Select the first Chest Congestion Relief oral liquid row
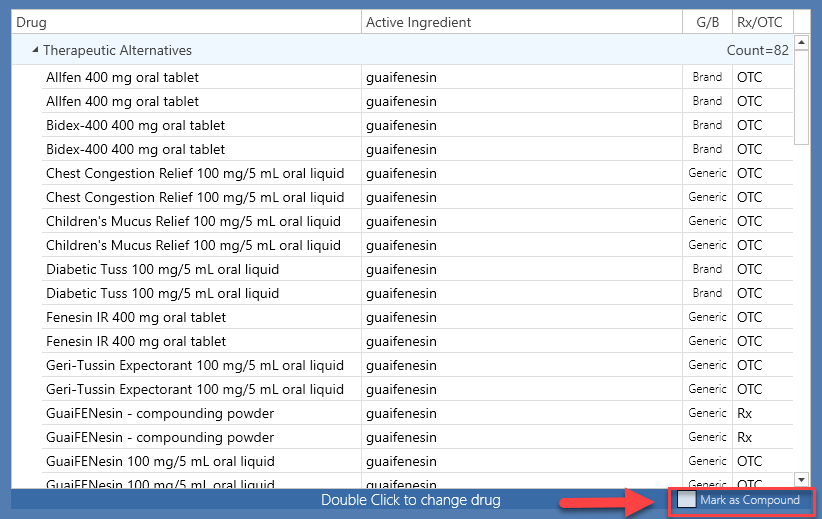 coord(417,173)
